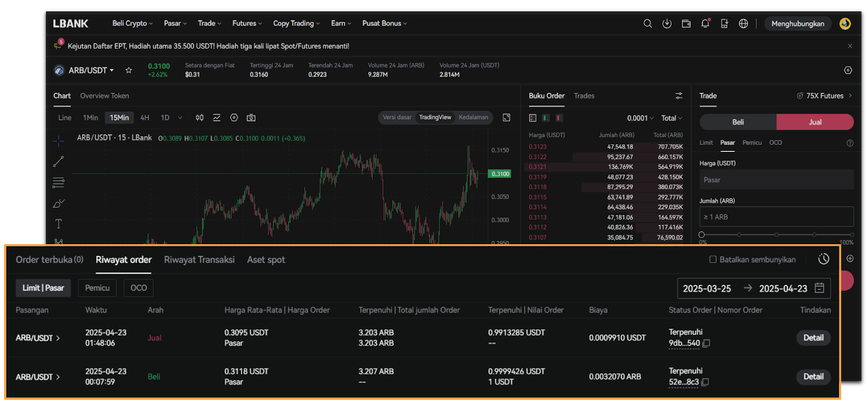The image size is (868, 408).
Task: Open the trade help question mark icon
Action: click(850, 143)
